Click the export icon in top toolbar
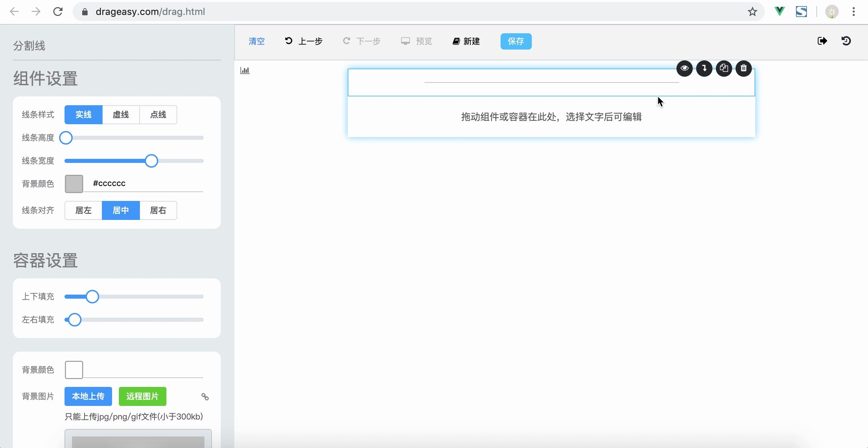868x448 pixels. (x=822, y=41)
